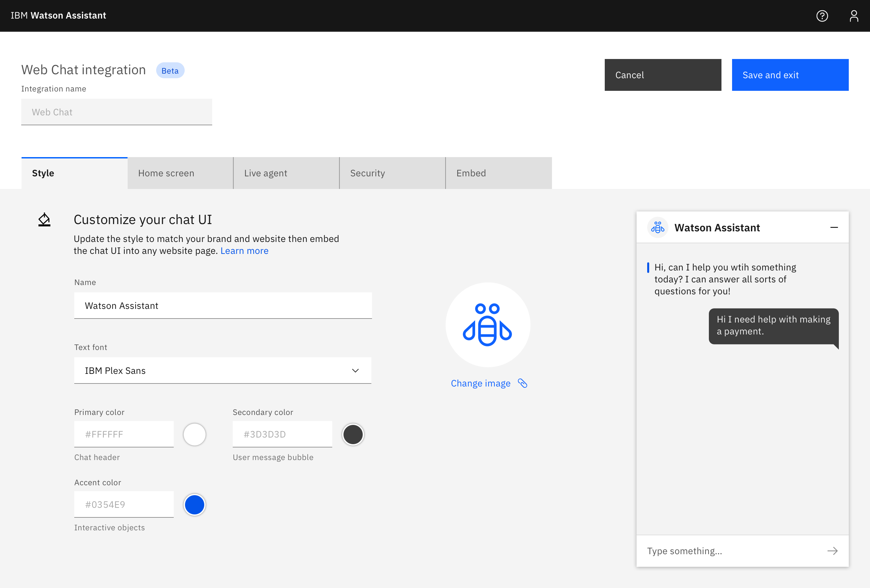Click the link icon beside Change image

[x=522, y=383]
